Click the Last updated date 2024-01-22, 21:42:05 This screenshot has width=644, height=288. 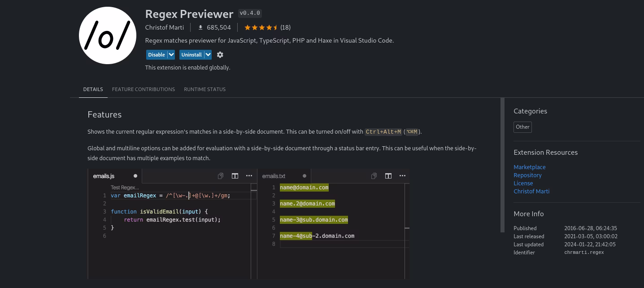click(x=590, y=244)
